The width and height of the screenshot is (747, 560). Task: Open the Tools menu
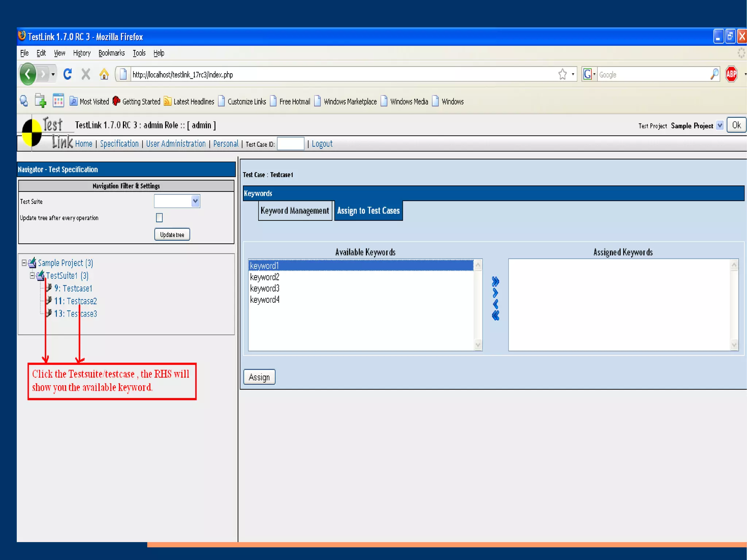(139, 53)
